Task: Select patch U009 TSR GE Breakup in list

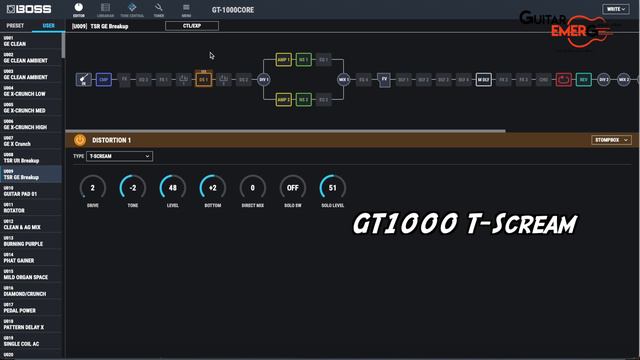Action: pos(31,174)
